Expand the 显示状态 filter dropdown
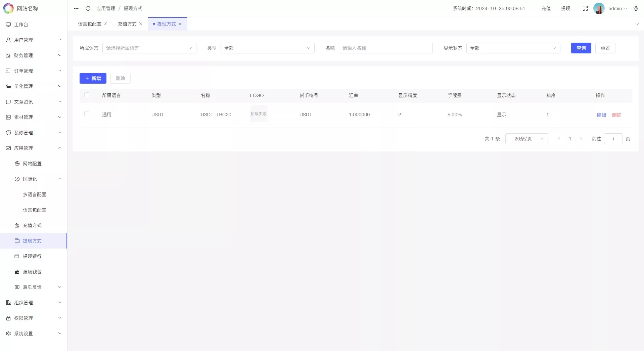644x351 pixels. coord(513,48)
